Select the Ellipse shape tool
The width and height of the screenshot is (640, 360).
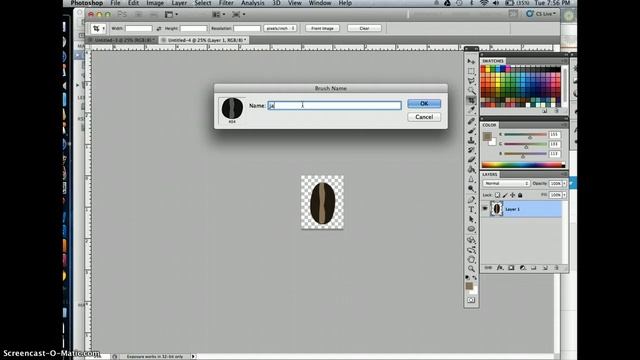471,229
